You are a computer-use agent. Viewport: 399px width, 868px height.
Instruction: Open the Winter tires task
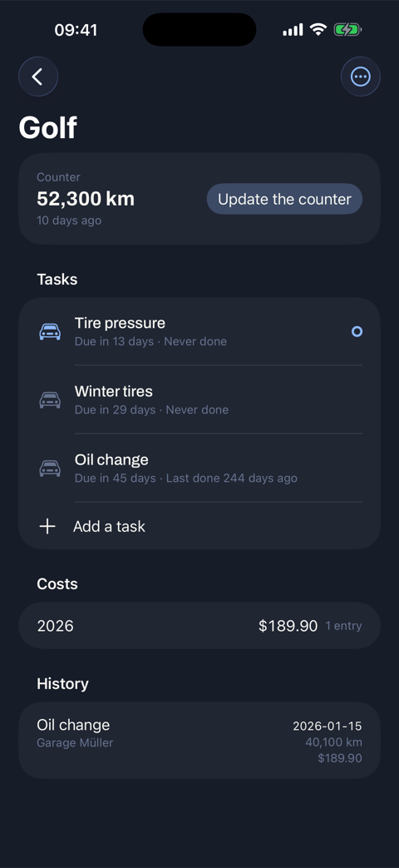tap(199, 399)
